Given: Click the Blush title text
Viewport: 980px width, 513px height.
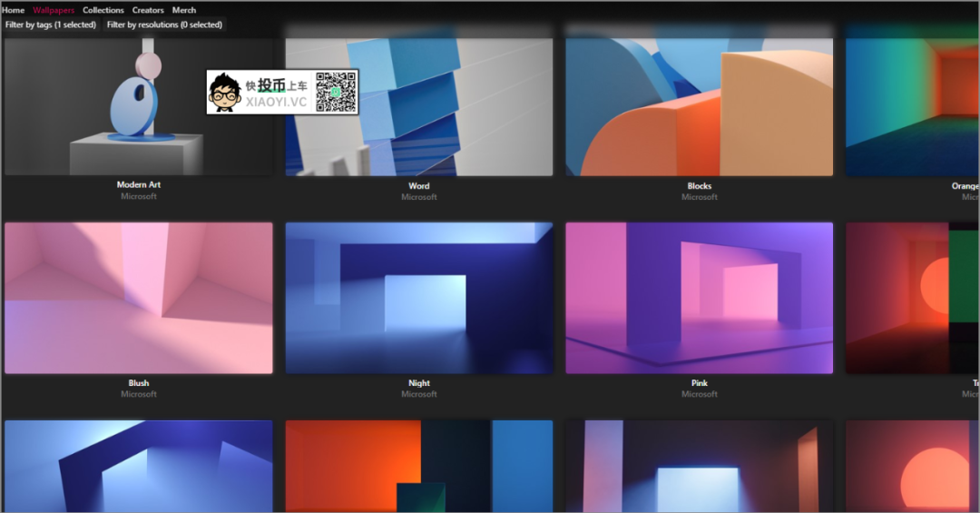Looking at the screenshot, I should click(139, 383).
